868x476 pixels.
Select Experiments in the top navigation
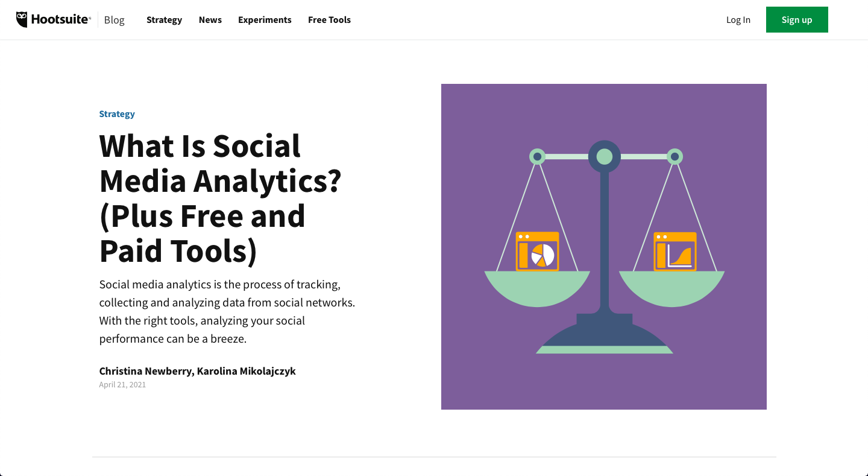click(x=265, y=20)
